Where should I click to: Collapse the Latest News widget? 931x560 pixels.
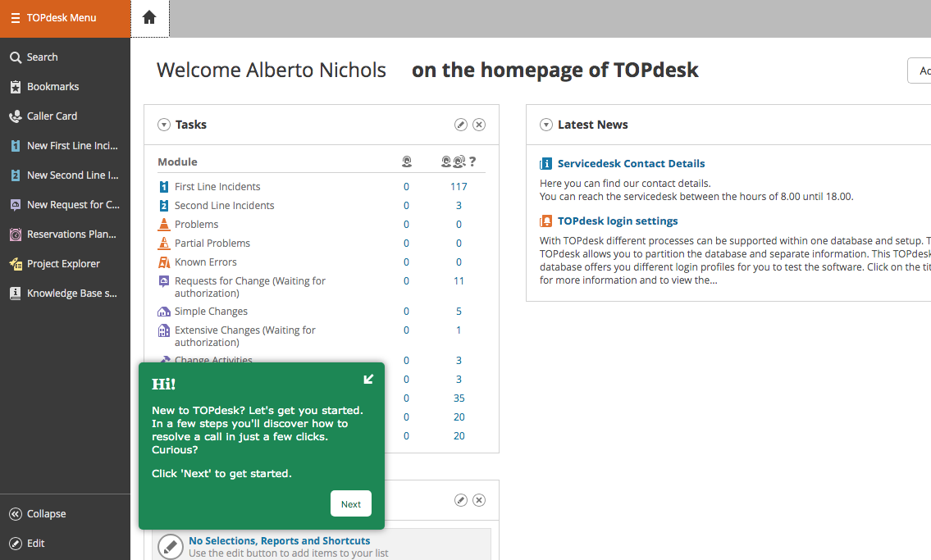546,125
